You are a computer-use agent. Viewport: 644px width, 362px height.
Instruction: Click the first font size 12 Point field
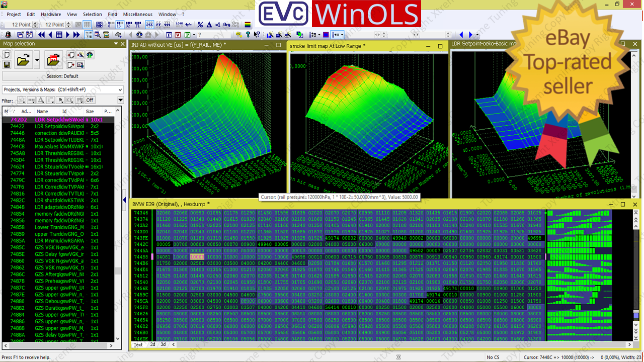tap(22, 25)
